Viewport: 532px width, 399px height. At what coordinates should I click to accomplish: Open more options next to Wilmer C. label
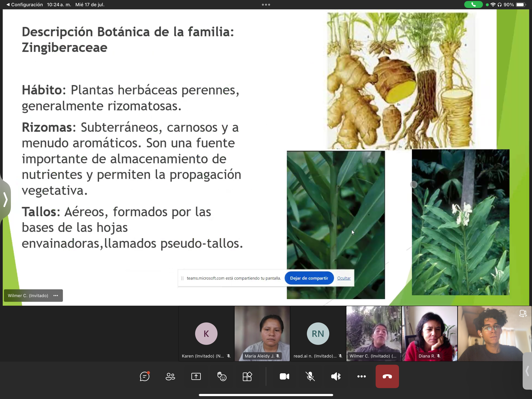(55, 296)
